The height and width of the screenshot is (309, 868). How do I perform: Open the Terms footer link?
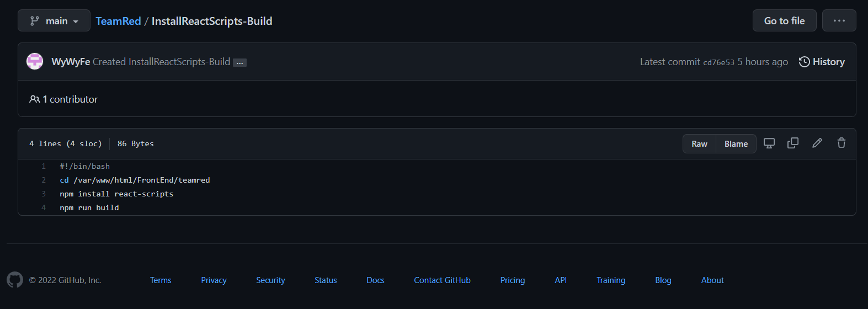pyautogui.click(x=161, y=280)
